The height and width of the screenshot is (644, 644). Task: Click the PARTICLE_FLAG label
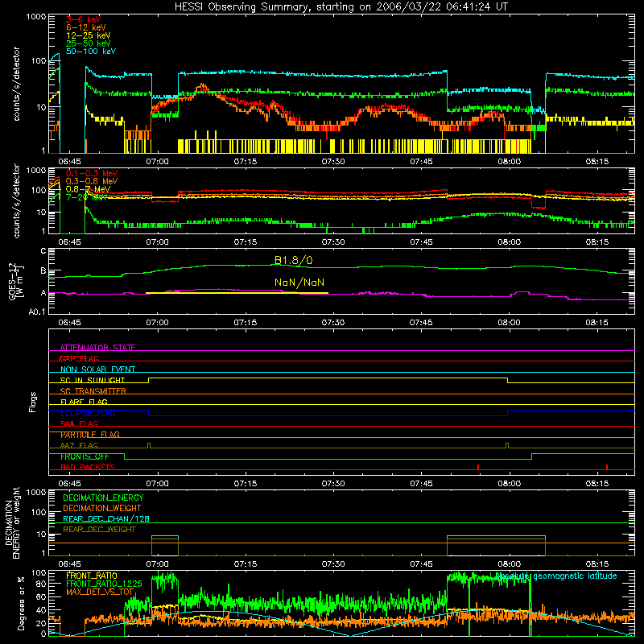(90, 435)
